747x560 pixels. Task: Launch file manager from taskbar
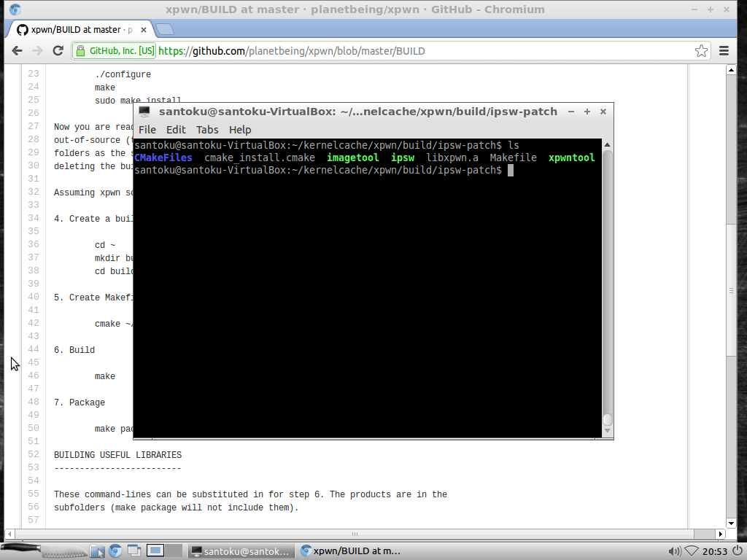[x=98, y=551]
